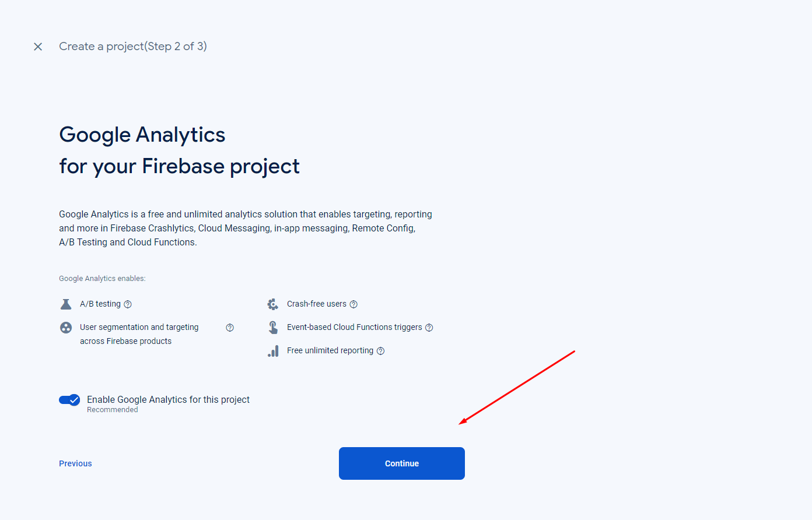This screenshot has height=520, width=812.
Task: Click the Free unlimited reporting bar chart icon
Action: pos(273,351)
